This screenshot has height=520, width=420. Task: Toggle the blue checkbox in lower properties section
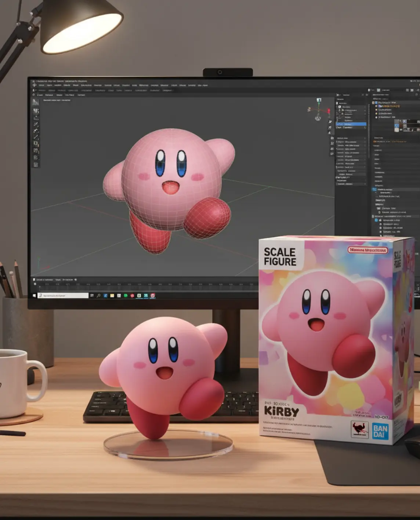[x=377, y=220]
